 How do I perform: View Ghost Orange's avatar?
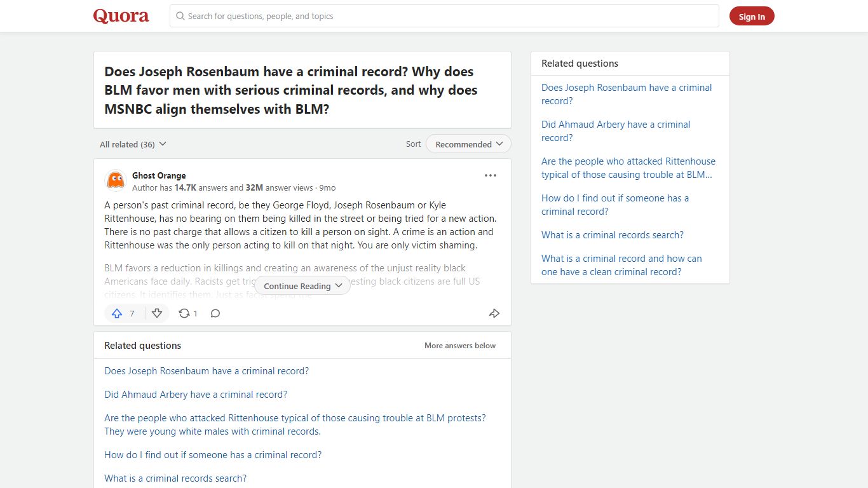pyautogui.click(x=115, y=181)
